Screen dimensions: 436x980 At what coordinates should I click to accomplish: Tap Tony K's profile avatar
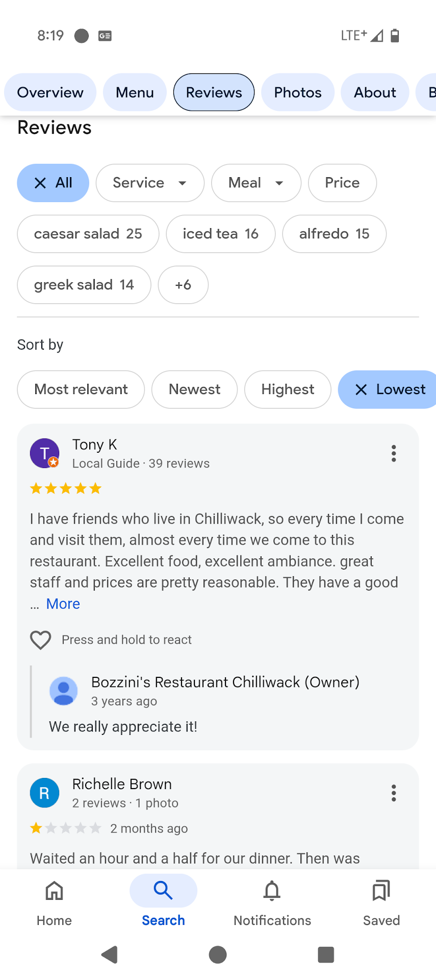44,453
